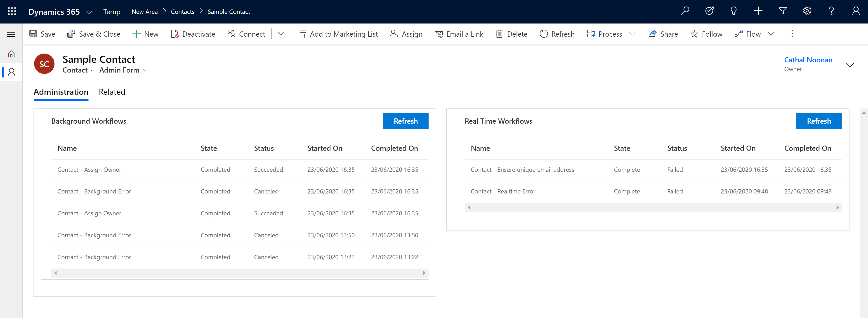Share the contact record
The image size is (868, 318).
pos(663,34)
